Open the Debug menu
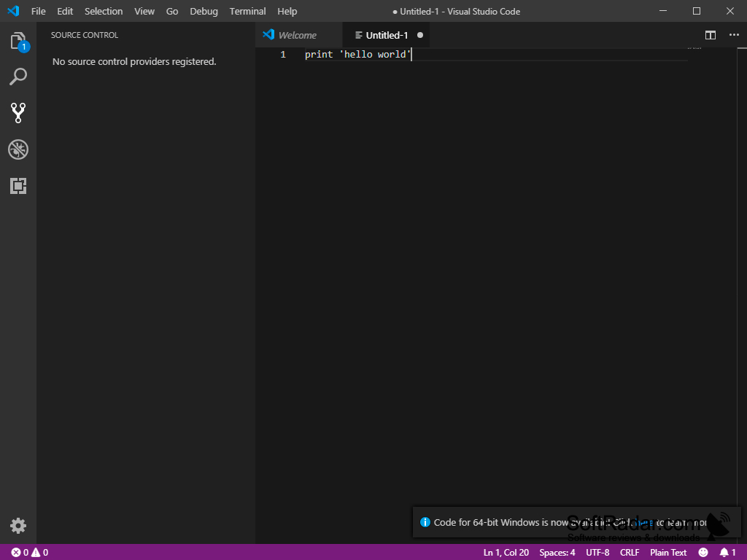The image size is (747, 560). (204, 11)
